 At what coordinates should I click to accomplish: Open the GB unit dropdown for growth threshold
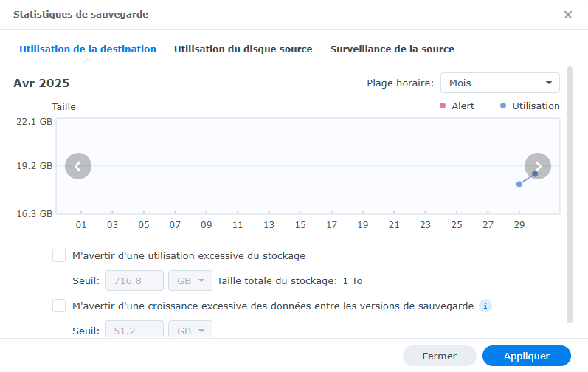[x=190, y=329]
